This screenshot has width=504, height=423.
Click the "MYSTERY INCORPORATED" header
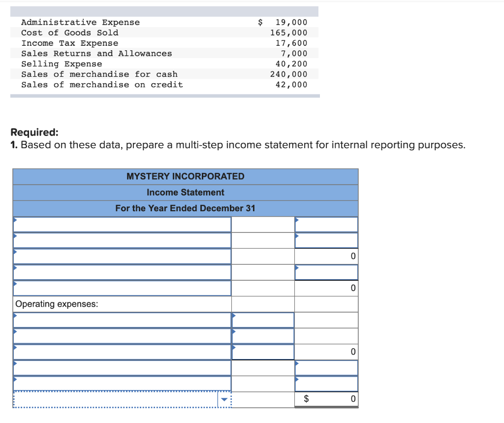coord(186,176)
